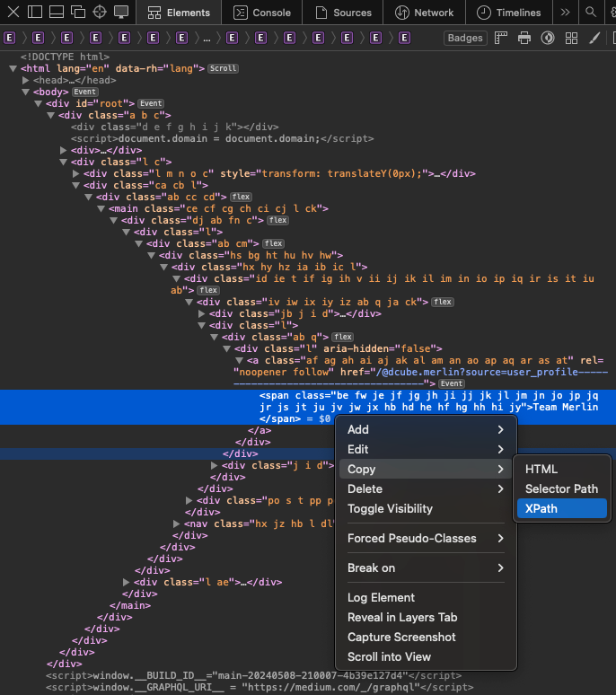Open the Break on submenu
Viewport: 616px width, 695px height.
pyautogui.click(x=426, y=567)
